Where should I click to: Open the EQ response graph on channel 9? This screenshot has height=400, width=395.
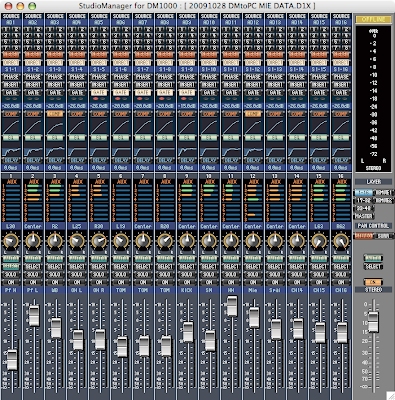coord(187,151)
